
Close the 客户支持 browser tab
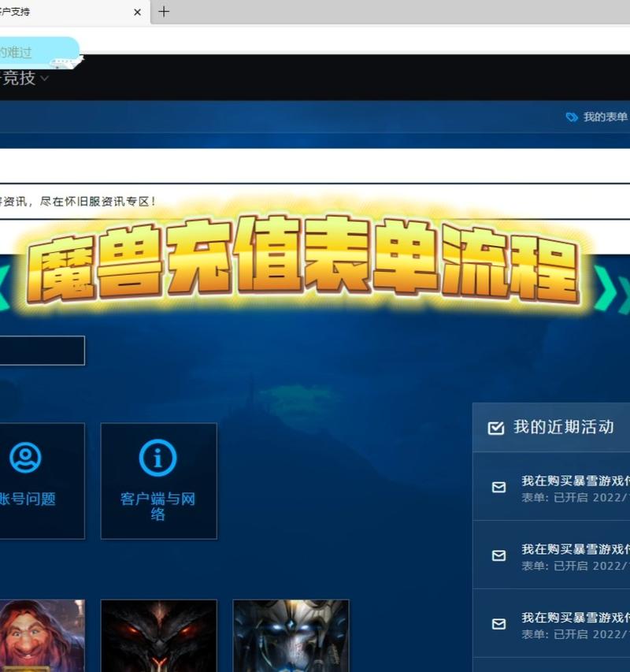click(x=138, y=13)
